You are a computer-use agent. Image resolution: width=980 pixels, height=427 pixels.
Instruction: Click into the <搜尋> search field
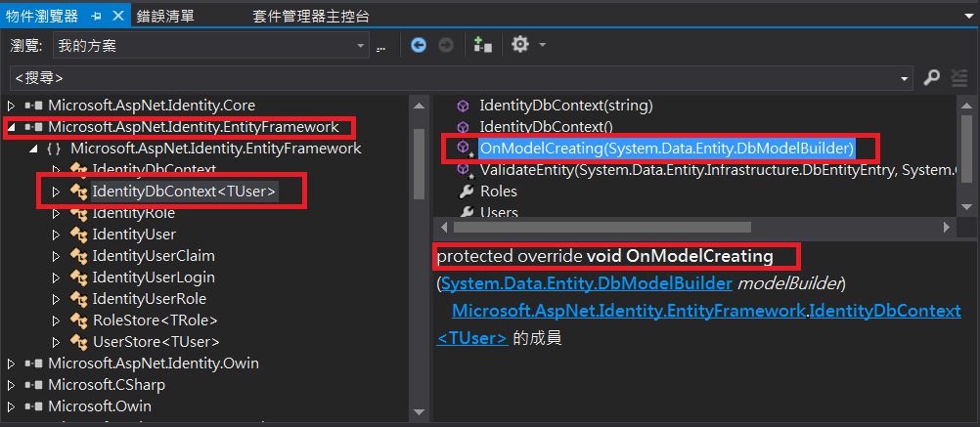coord(462,78)
